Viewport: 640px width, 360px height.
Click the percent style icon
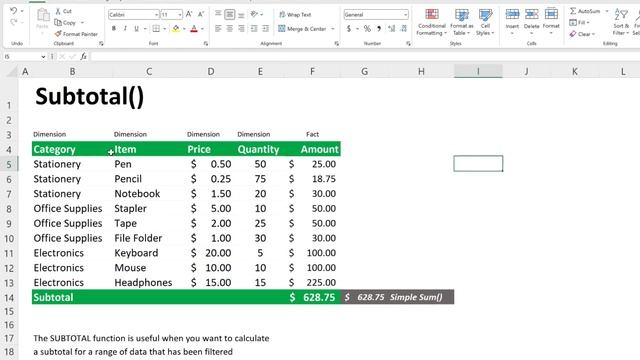pyautogui.click(x=367, y=29)
